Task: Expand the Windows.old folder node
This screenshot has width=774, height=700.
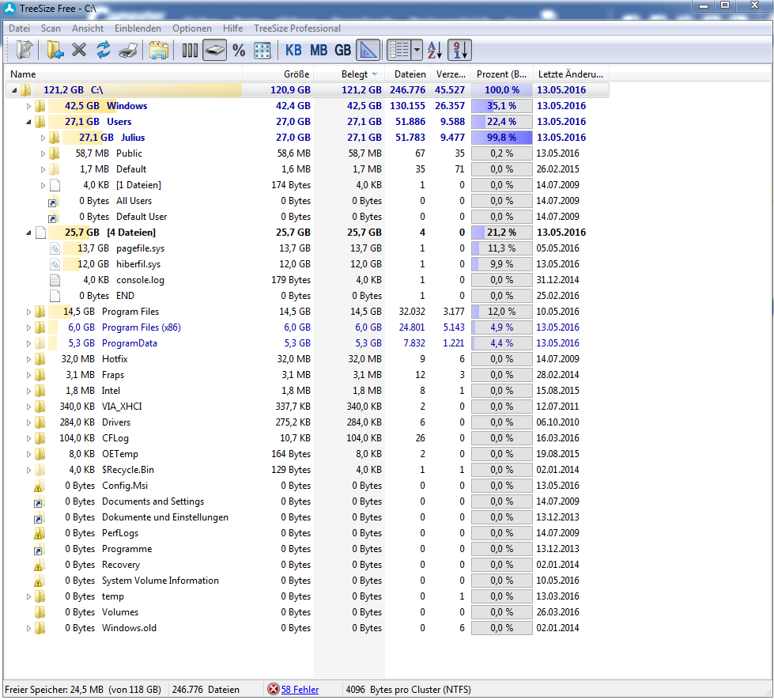Action: 28,628
